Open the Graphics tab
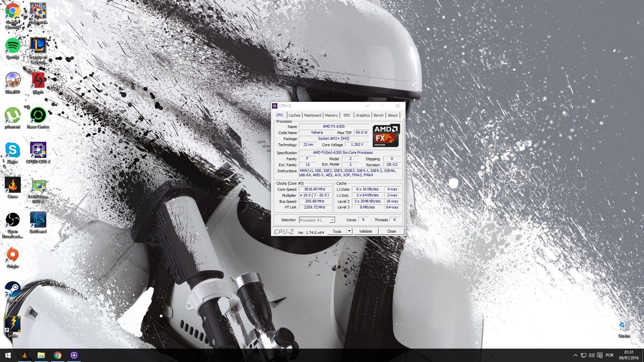The width and height of the screenshot is (644, 362). [363, 115]
